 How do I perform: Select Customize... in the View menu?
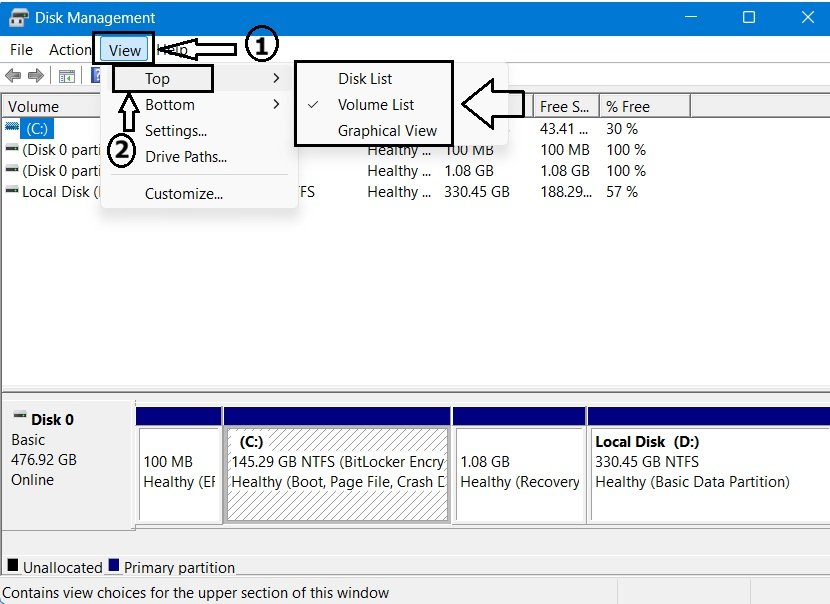click(x=184, y=194)
